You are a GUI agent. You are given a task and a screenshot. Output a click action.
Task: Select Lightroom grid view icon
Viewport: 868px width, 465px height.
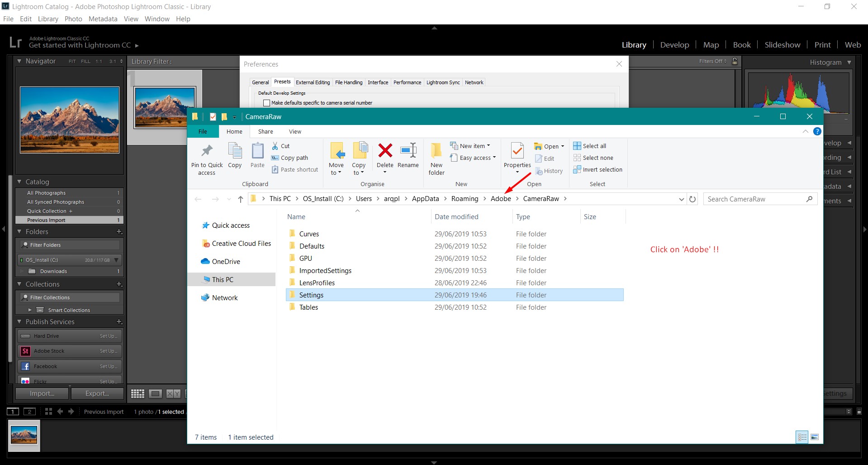click(x=138, y=393)
